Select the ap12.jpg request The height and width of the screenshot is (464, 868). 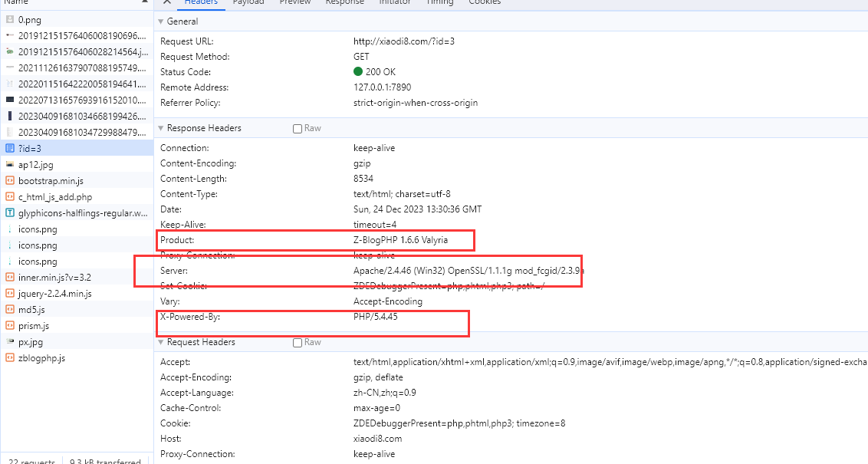[77, 164]
